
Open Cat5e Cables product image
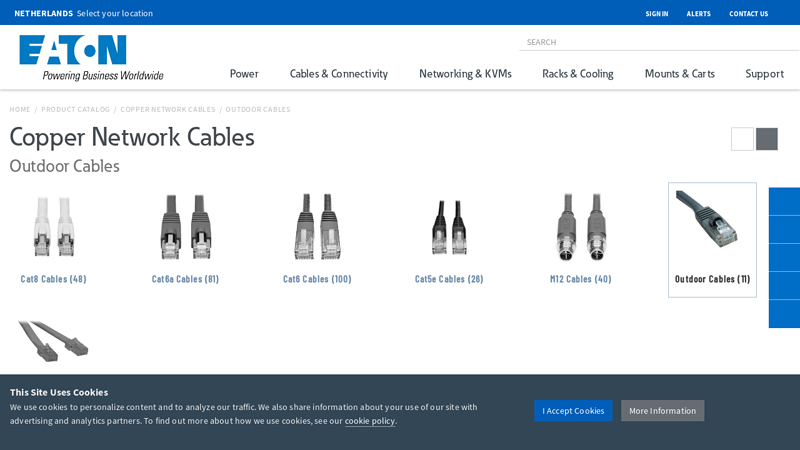click(449, 228)
